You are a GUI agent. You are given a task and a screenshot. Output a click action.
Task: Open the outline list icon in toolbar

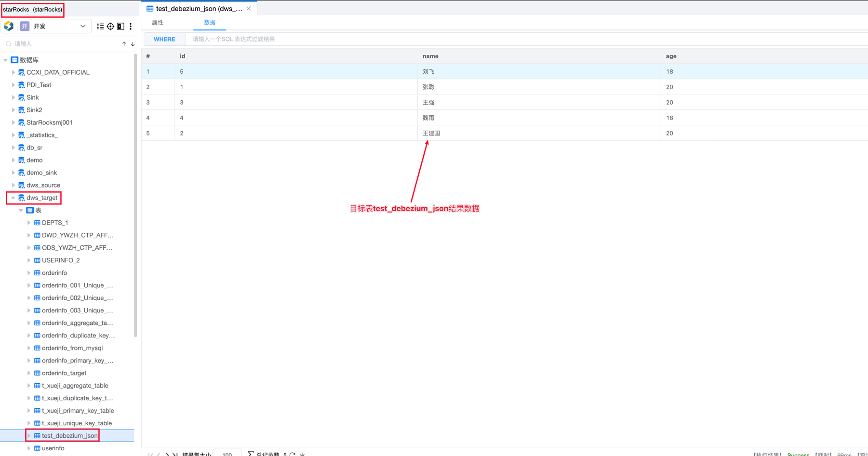(x=100, y=27)
